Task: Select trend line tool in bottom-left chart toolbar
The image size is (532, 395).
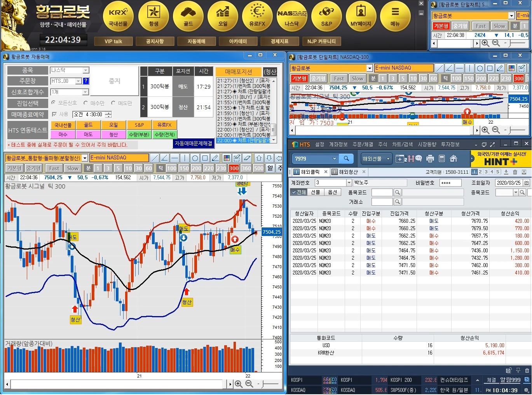Action: [x=154, y=158]
